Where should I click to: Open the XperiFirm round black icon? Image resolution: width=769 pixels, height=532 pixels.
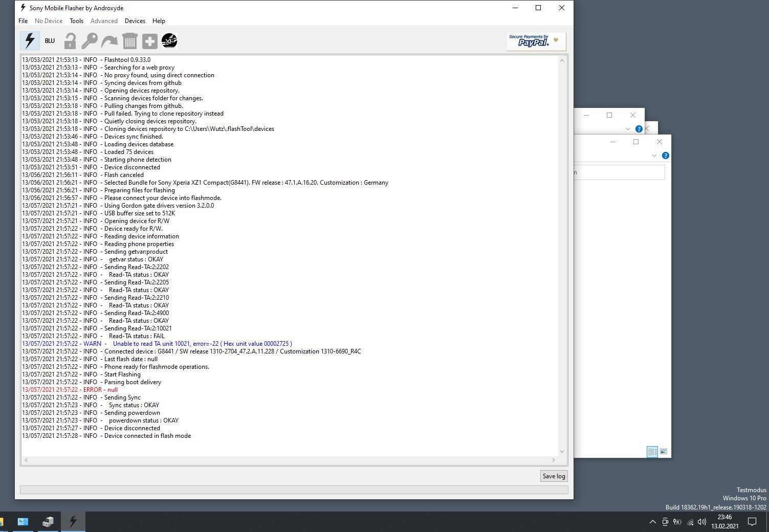click(169, 40)
